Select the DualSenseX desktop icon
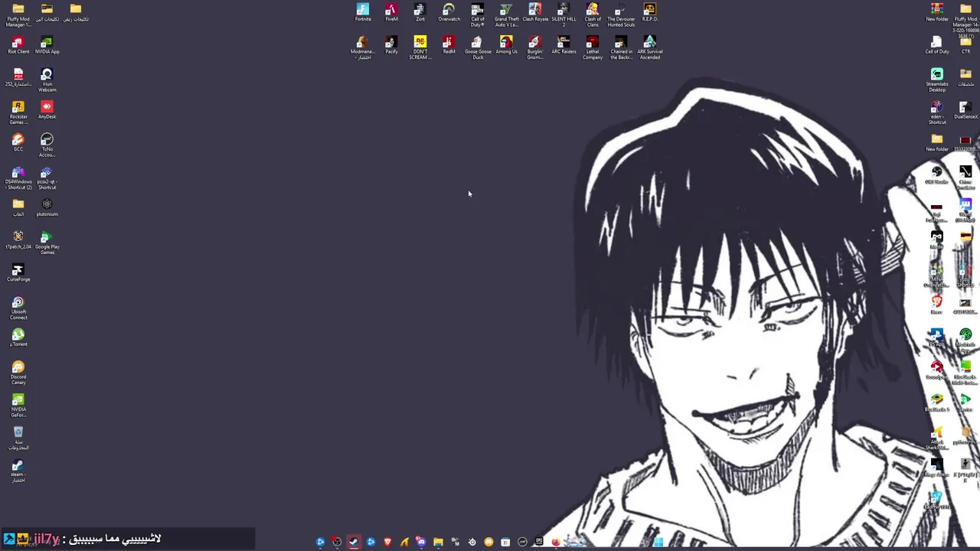This screenshot has height=551, width=980. pos(965,110)
